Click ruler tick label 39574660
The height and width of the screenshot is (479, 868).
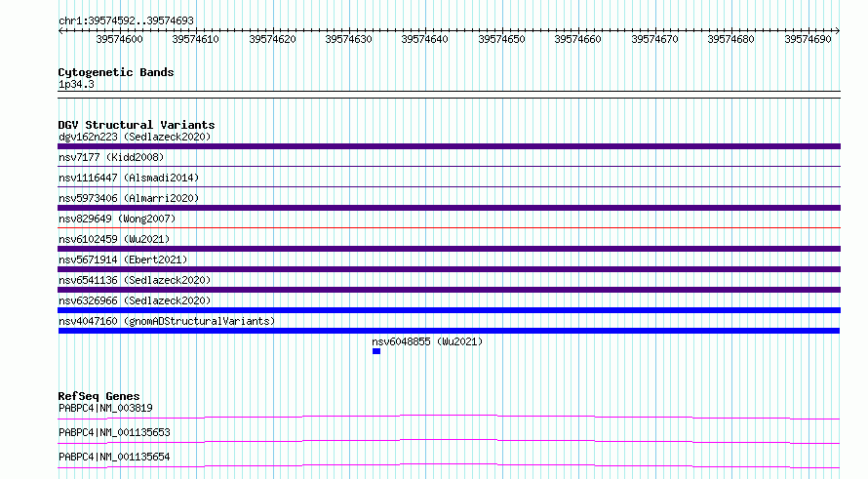click(x=578, y=39)
